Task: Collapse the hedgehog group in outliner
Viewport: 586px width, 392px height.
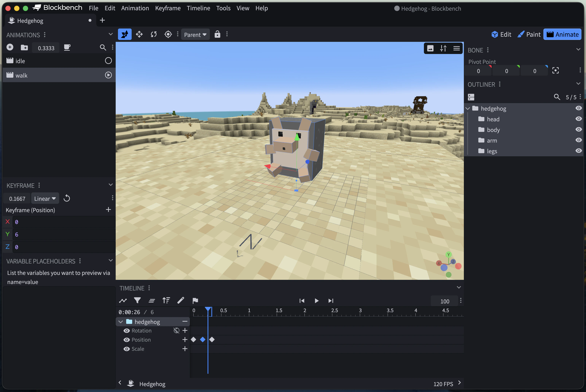Action: [x=468, y=109]
